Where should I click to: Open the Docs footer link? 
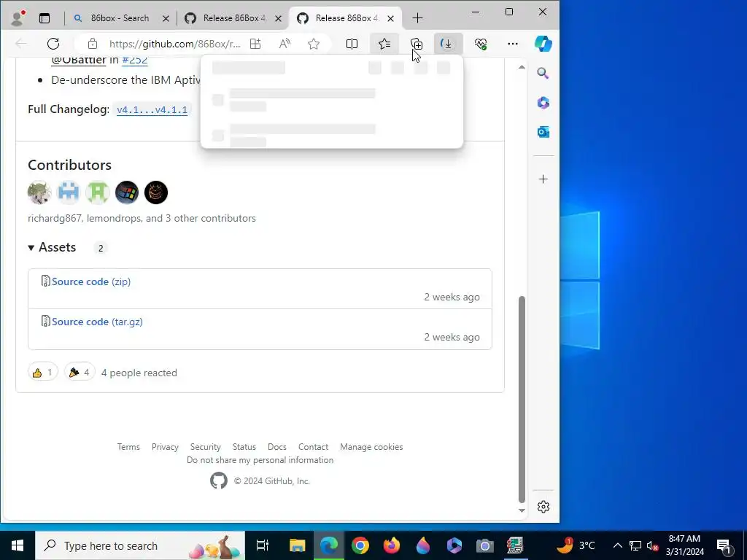tap(276, 447)
